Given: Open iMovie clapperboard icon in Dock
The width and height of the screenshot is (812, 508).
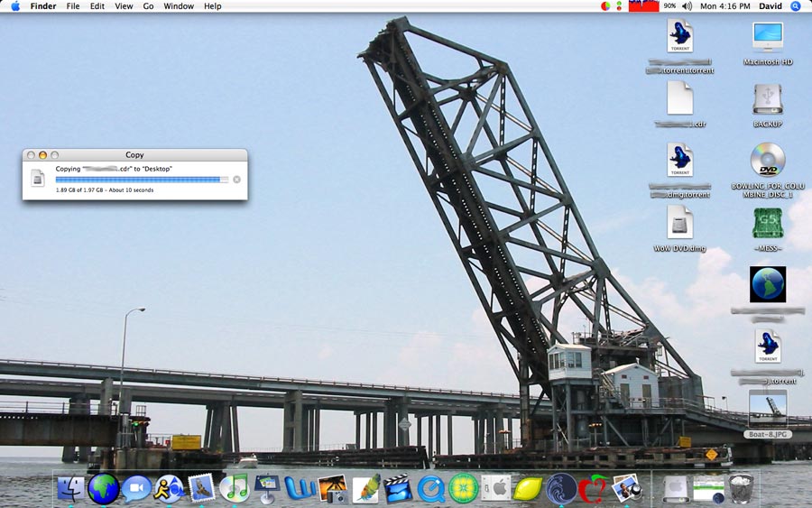Looking at the screenshot, I should 398,489.
